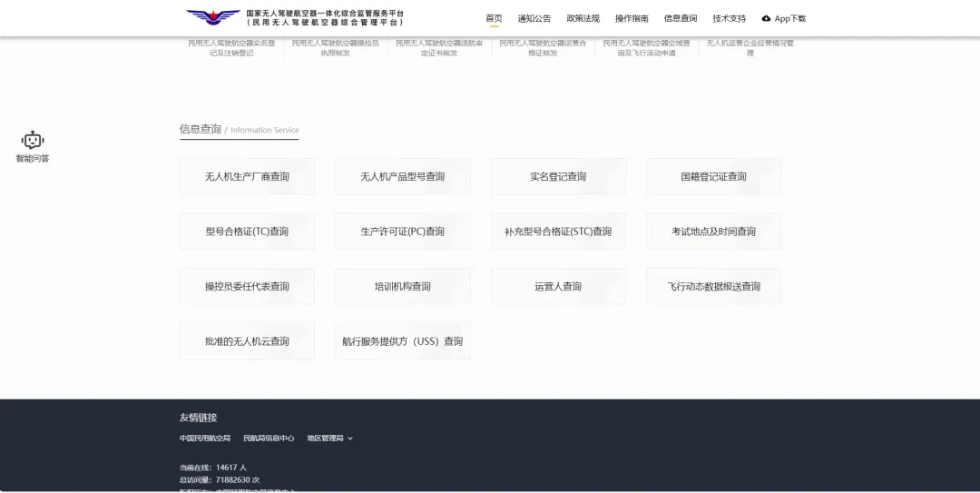Open the 培训机构查询 card
The image size is (980, 493).
point(403,287)
